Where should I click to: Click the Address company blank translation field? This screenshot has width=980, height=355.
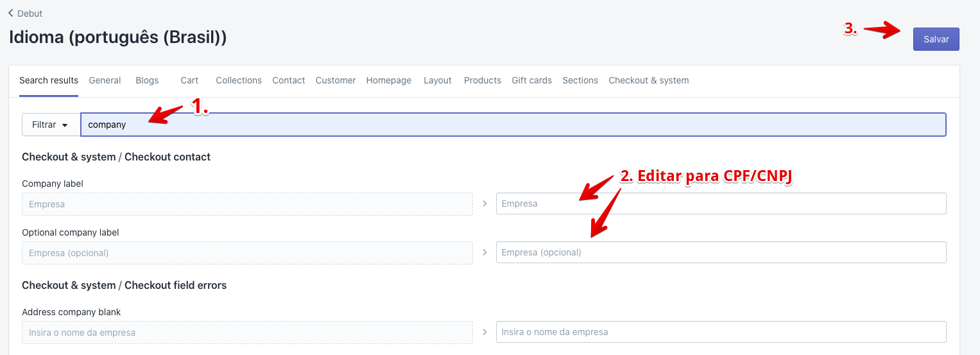click(721, 332)
